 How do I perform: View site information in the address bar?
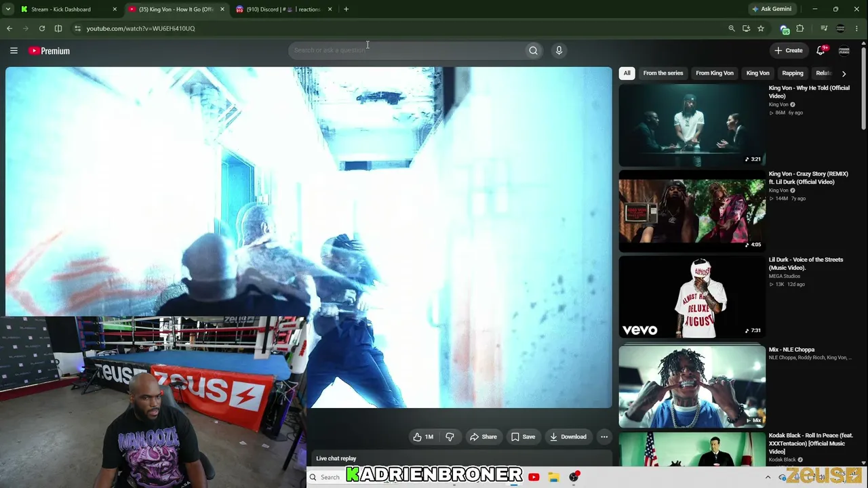(77, 28)
